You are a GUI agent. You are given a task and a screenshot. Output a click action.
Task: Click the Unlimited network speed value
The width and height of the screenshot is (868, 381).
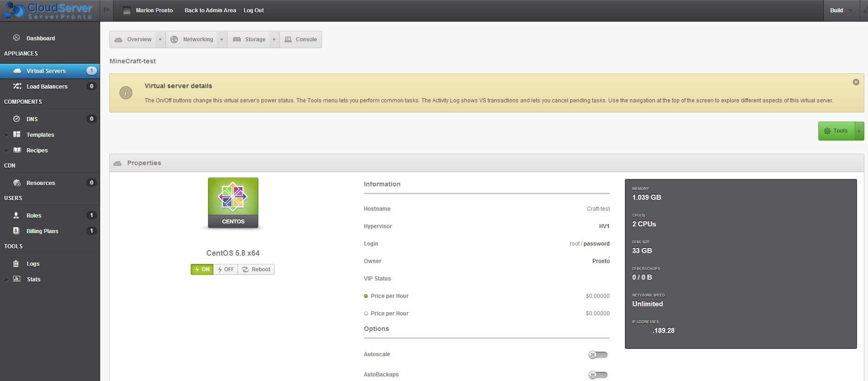647,304
